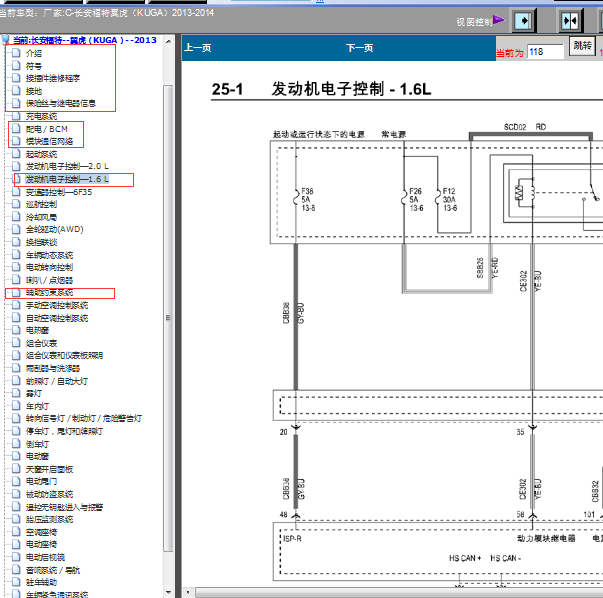Image resolution: width=603 pixels, height=598 pixels.
Task: Open 转向信号灯 / 制动灯 / 危险警告灯 entry
Action: [84, 418]
